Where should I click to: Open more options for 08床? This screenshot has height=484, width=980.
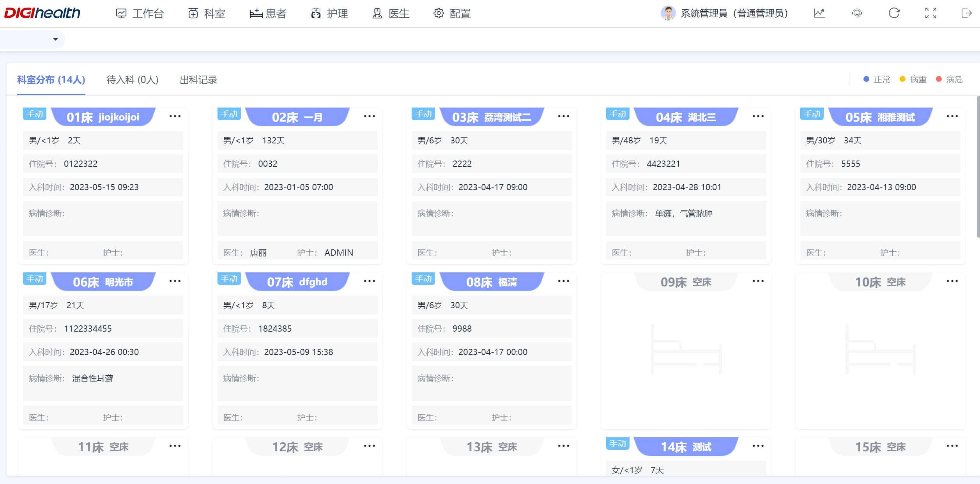tap(564, 281)
